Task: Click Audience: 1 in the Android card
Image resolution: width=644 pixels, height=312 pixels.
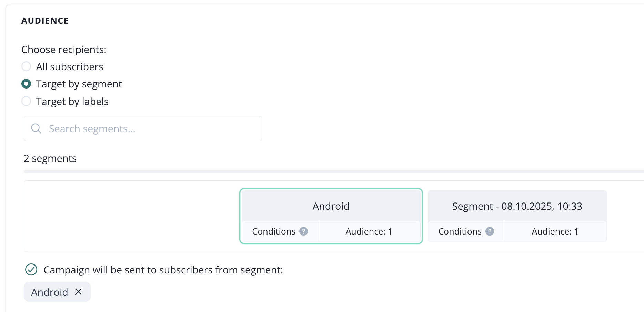Action: coord(369,231)
